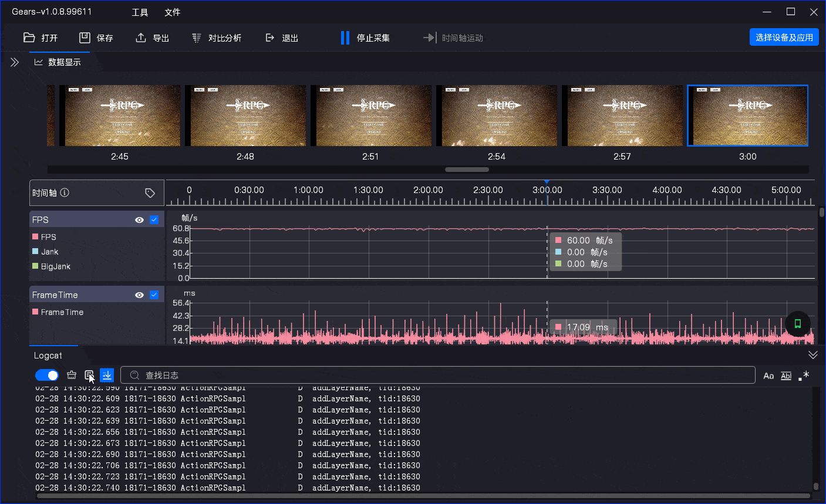Collapse the Logcat panel with double chevron
The image size is (826, 504).
tap(812, 355)
